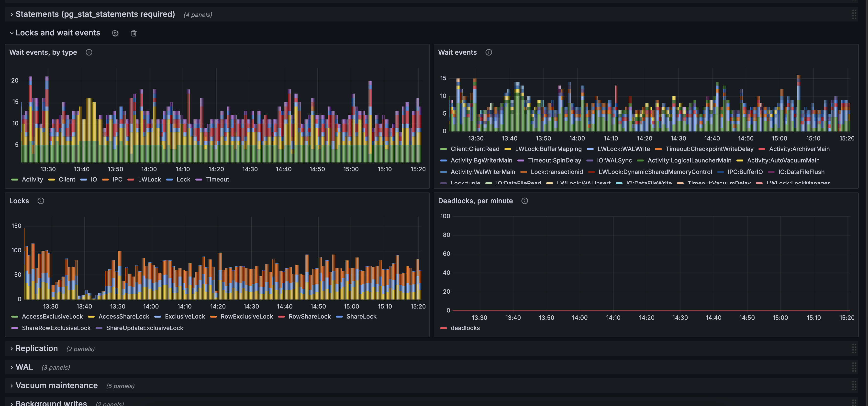Click the deadlocks legend label
Image resolution: width=868 pixels, height=406 pixels.
coord(465,328)
